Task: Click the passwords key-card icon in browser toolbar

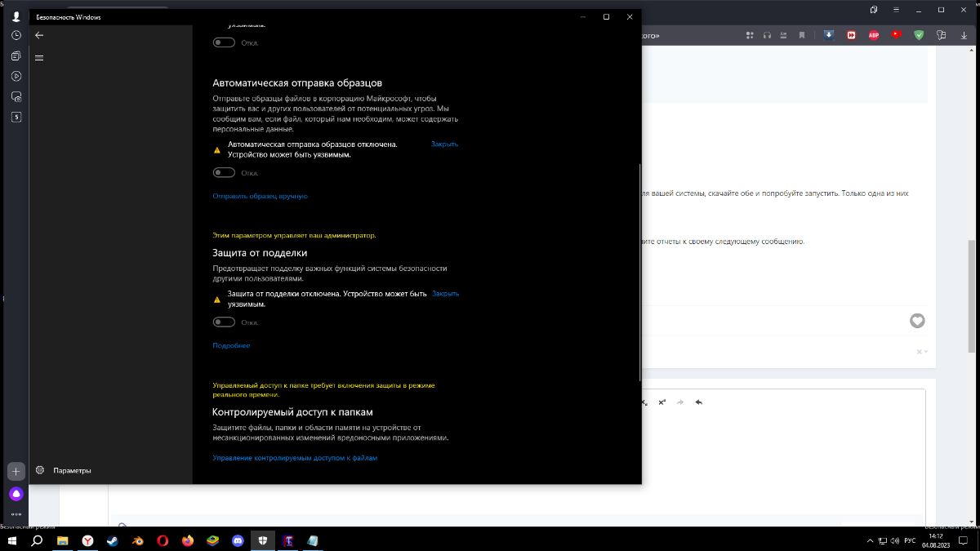Action: [941, 35]
